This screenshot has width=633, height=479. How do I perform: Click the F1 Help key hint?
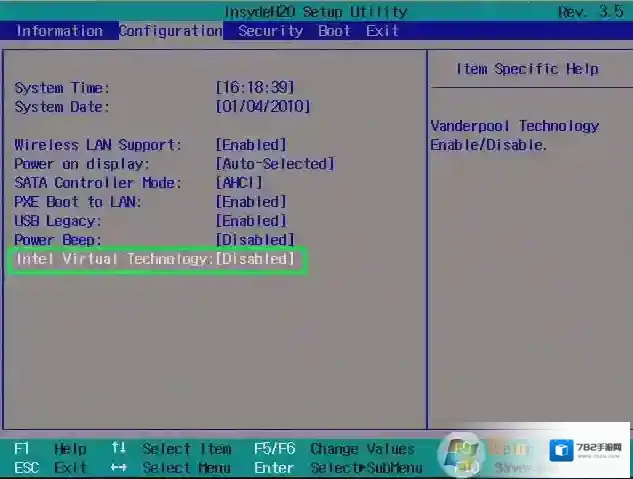[50, 449]
